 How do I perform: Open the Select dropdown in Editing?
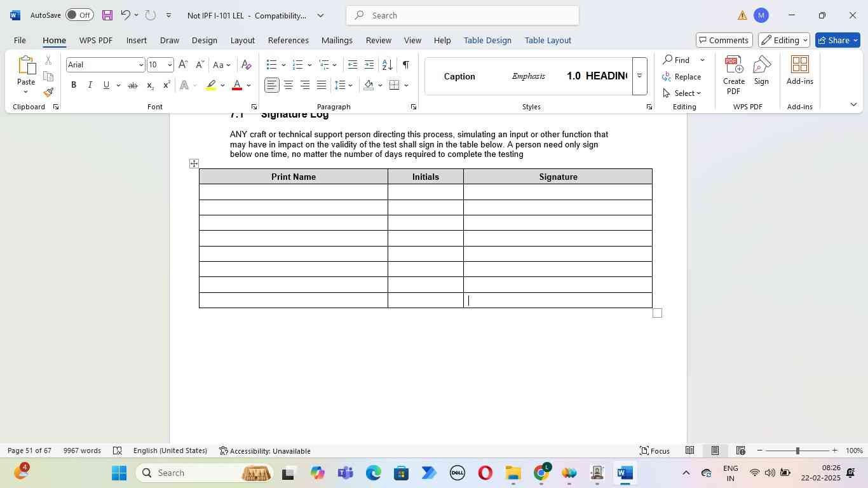coord(682,93)
